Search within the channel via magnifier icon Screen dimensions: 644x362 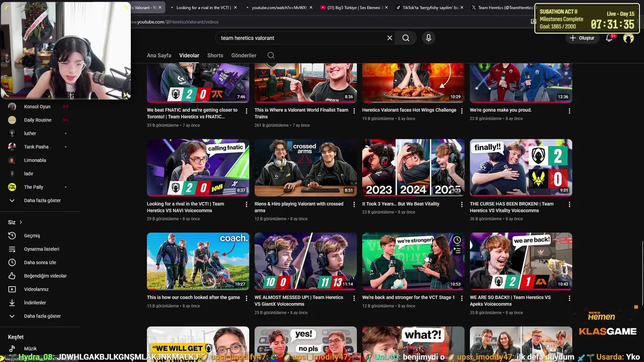[271, 55]
